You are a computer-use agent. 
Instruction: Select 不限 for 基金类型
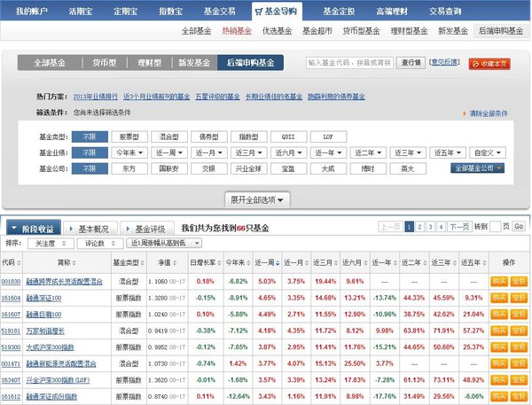click(90, 136)
